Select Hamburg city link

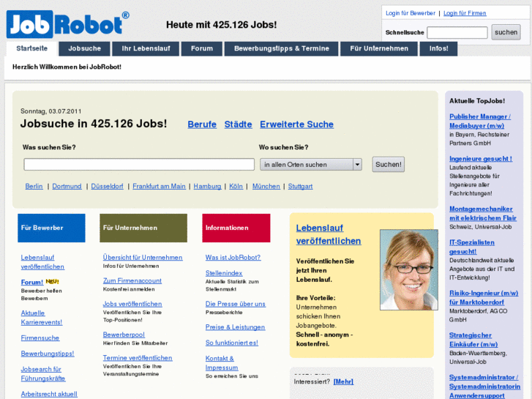click(207, 186)
